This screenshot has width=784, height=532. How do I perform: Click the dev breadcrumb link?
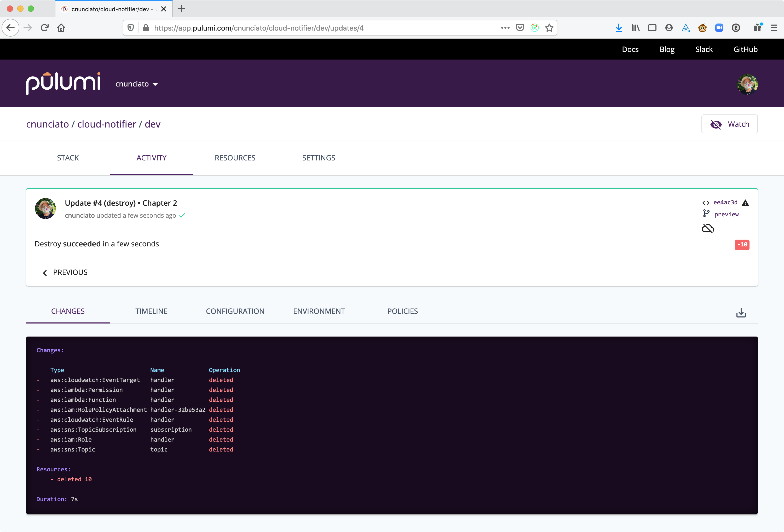(152, 124)
